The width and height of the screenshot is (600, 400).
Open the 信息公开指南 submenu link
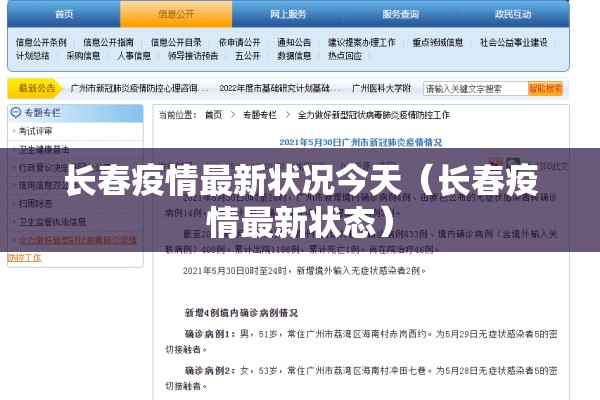pos(108,42)
